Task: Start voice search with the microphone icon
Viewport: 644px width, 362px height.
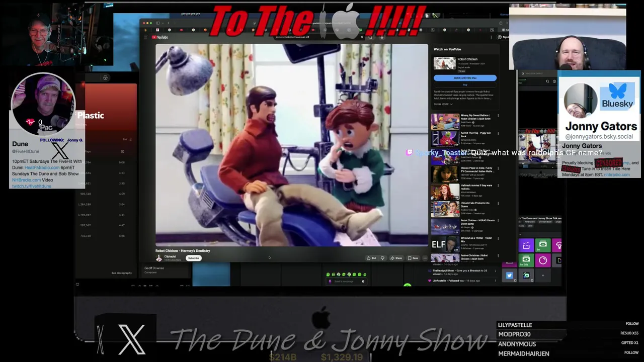Action: pos(381,37)
